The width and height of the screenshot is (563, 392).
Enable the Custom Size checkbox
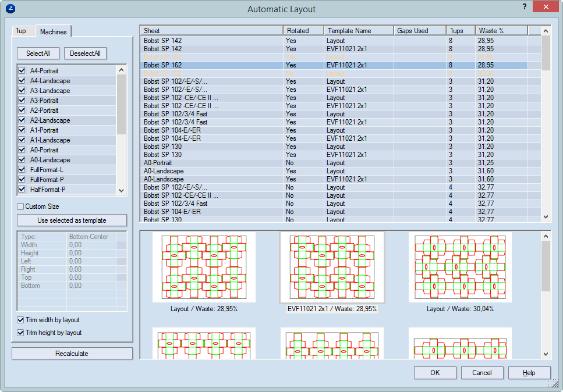(21, 206)
